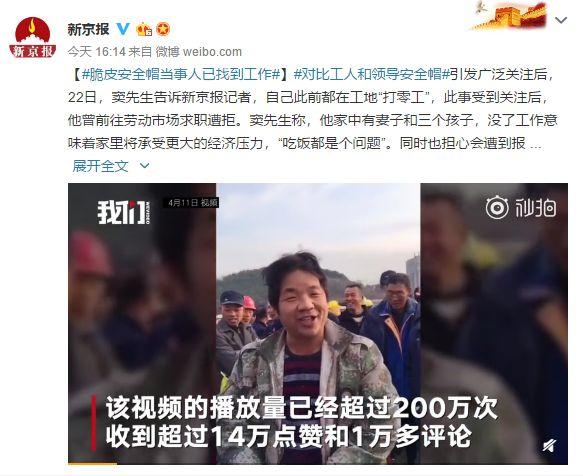Click the chevron beside 展开全文

(x=144, y=166)
